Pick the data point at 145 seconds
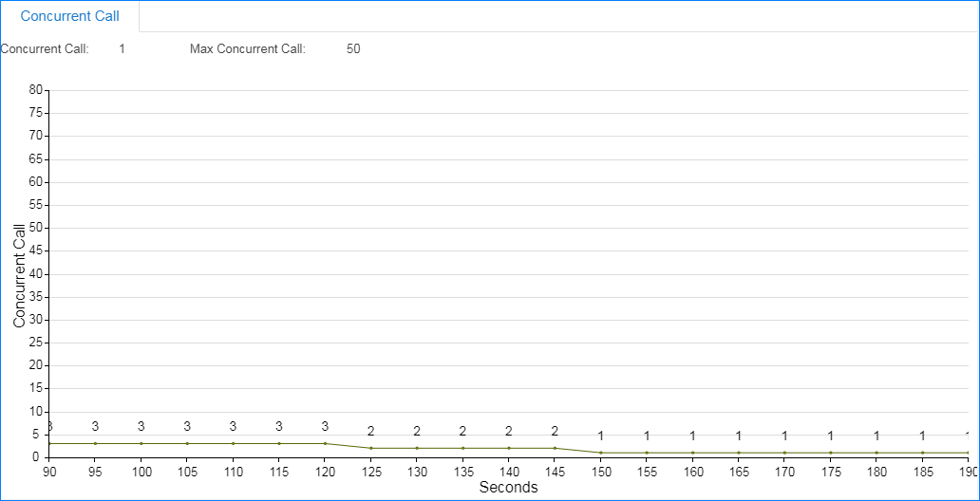The height and width of the screenshot is (501, 980). pos(555,448)
